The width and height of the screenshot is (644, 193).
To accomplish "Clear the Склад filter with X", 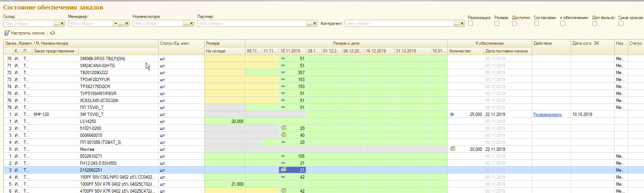I will (62, 23).
